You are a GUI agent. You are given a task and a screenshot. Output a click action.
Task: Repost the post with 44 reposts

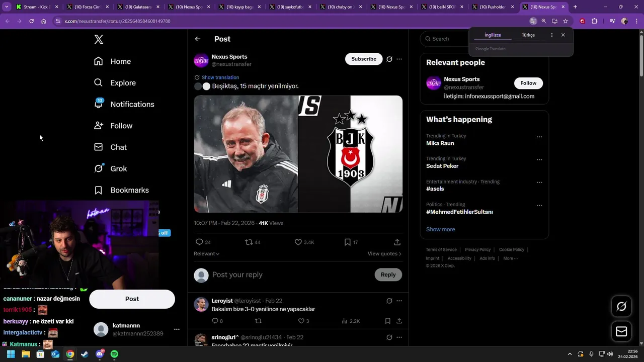[x=249, y=242]
